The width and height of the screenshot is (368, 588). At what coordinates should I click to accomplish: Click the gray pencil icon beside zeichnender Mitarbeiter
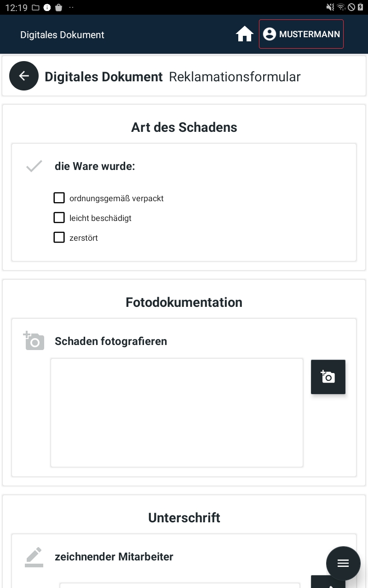click(34, 557)
